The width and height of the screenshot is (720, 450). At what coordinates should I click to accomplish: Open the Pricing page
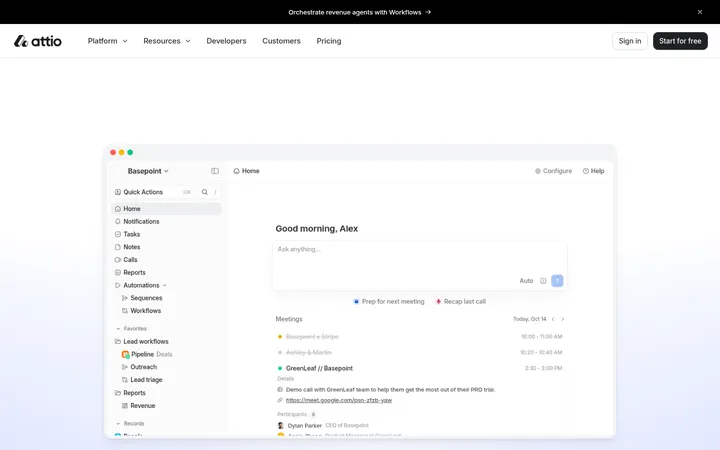329,41
